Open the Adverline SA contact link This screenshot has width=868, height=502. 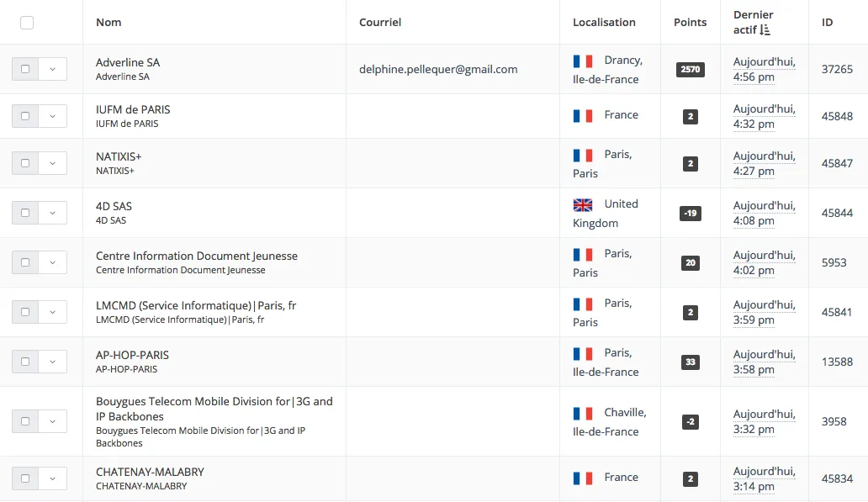(x=128, y=62)
